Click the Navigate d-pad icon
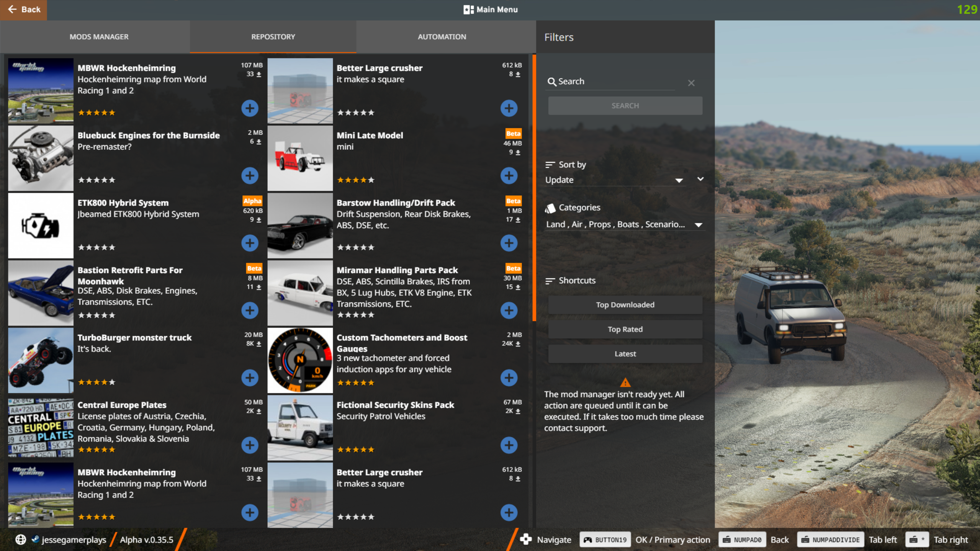This screenshot has height=551, width=980. (526, 539)
